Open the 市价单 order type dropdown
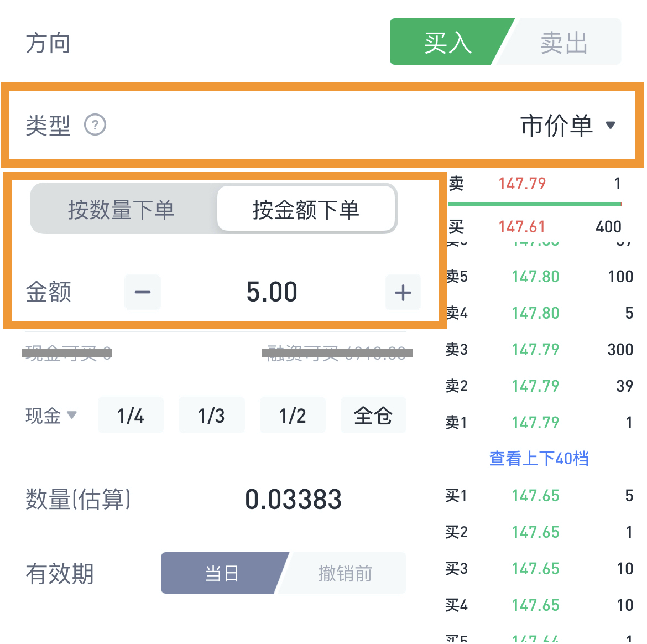Screen dimensions: 647x644 568,126
